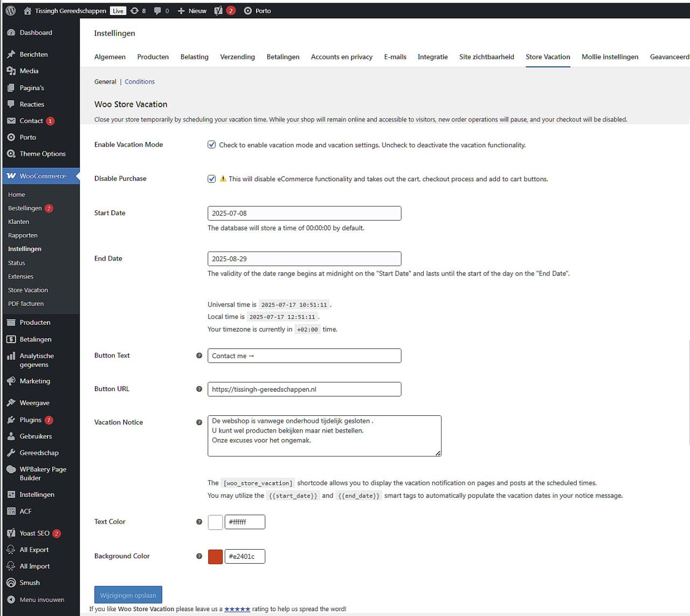The width and height of the screenshot is (690, 616).
Task: Click the help icon beside Button Text
Action: click(x=199, y=355)
